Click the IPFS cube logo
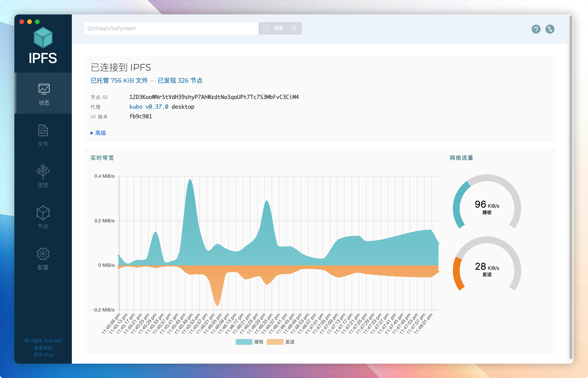 tap(43, 38)
